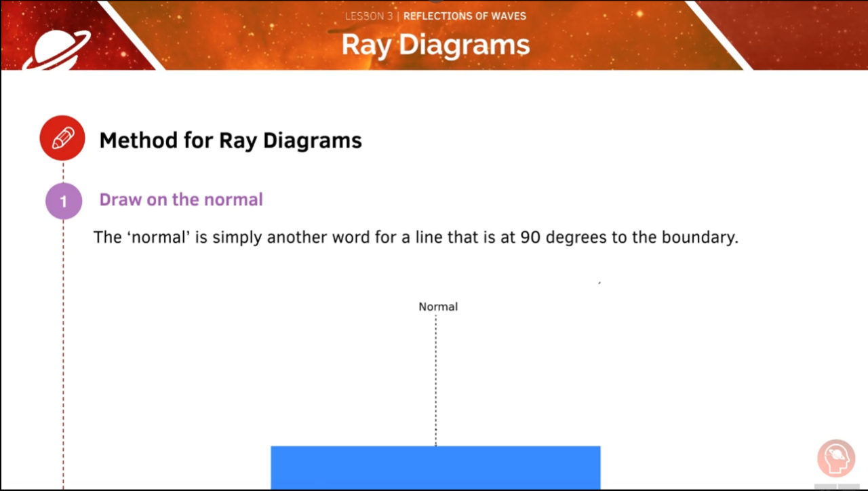
Task: Select the blue boundary rectangle
Action: [435, 467]
